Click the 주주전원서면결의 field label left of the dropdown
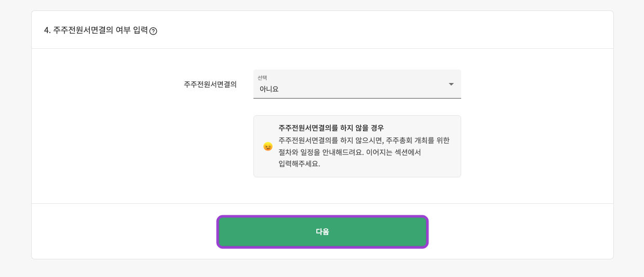The image size is (644, 277). (210, 84)
